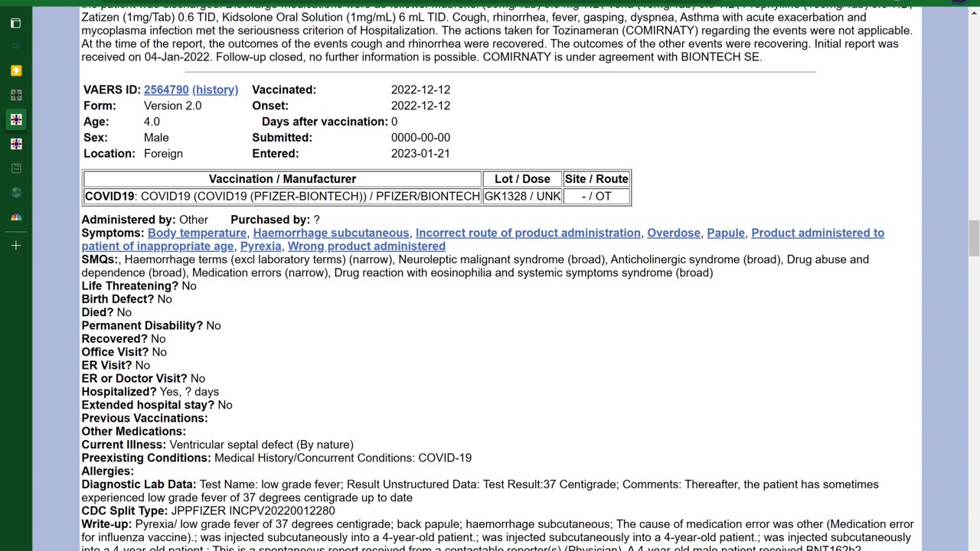Open the Wrong product administered link
The height and width of the screenshot is (551, 980).
[x=367, y=246]
